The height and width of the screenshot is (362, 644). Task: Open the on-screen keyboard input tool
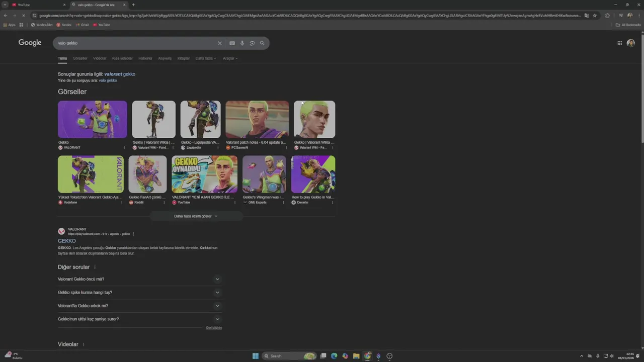(x=232, y=43)
